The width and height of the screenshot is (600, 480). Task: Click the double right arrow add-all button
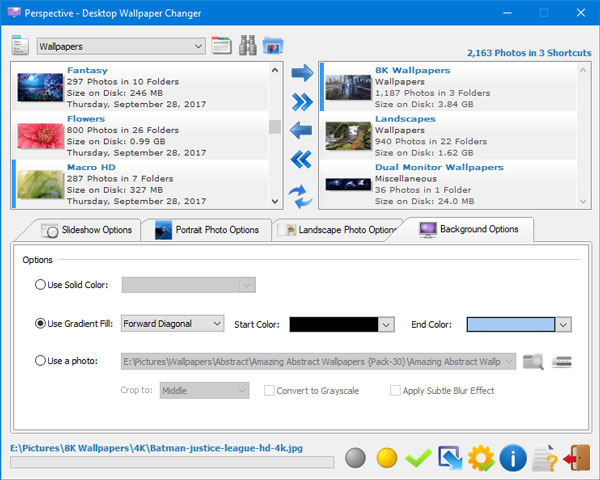tap(300, 101)
